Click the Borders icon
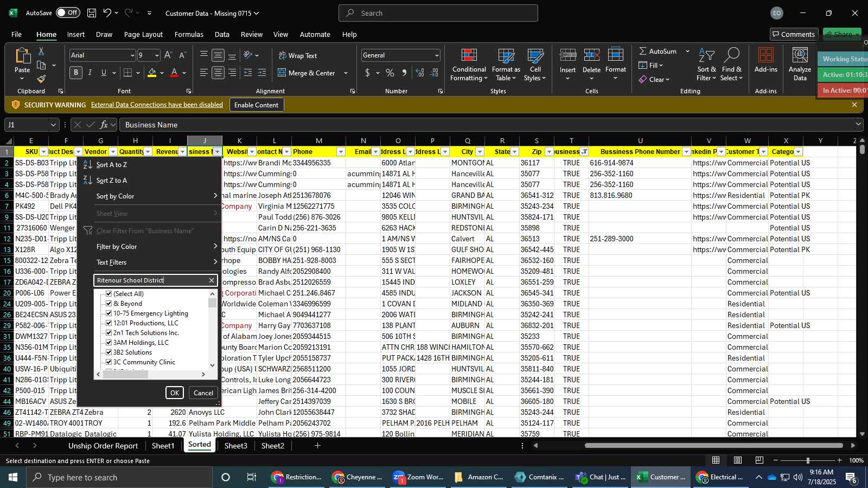This screenshot has width=868, height=488. coord(127,73)
